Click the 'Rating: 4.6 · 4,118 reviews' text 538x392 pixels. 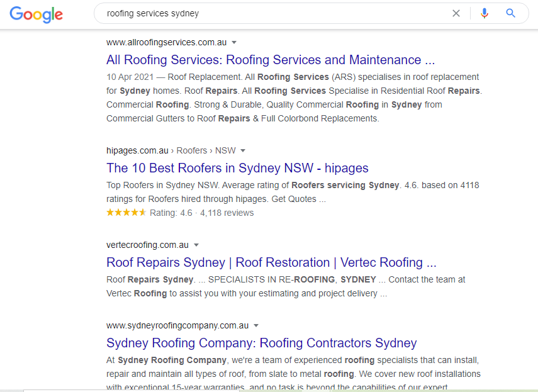coord(202,213)
